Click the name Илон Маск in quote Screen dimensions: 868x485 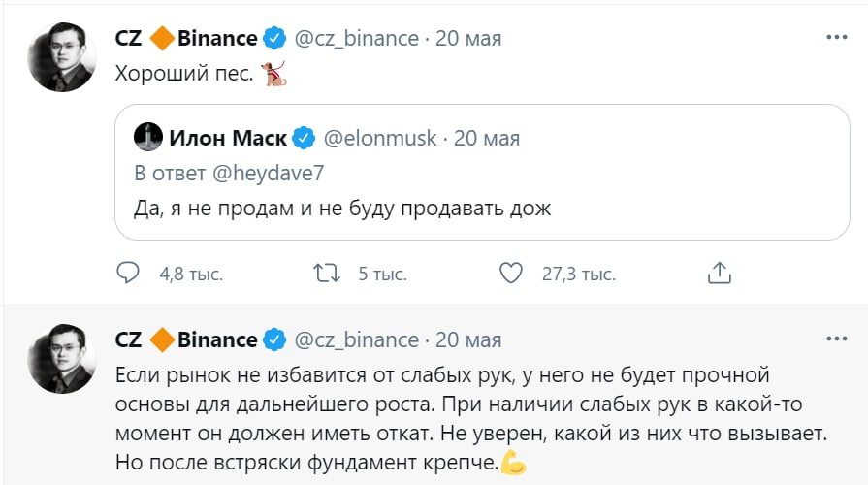click(x=228, y=138)
